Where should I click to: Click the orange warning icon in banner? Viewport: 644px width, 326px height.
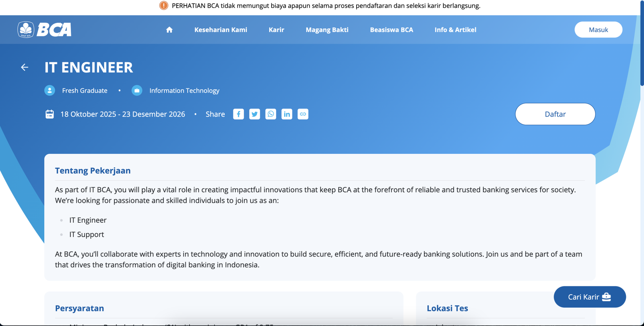[x=163, y=6]
